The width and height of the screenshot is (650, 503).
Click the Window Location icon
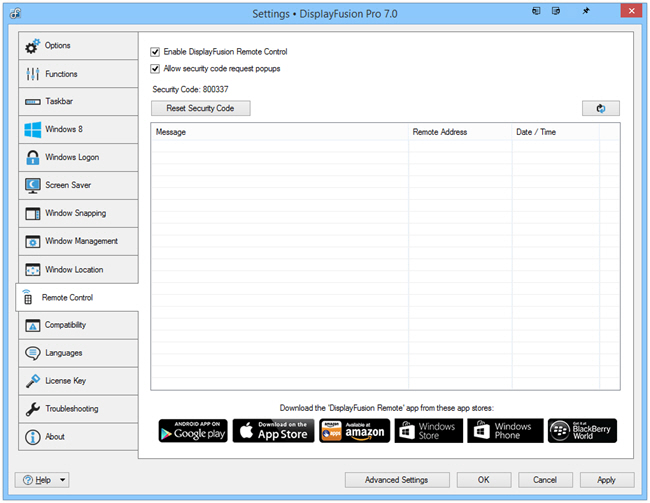coord(32,270)
